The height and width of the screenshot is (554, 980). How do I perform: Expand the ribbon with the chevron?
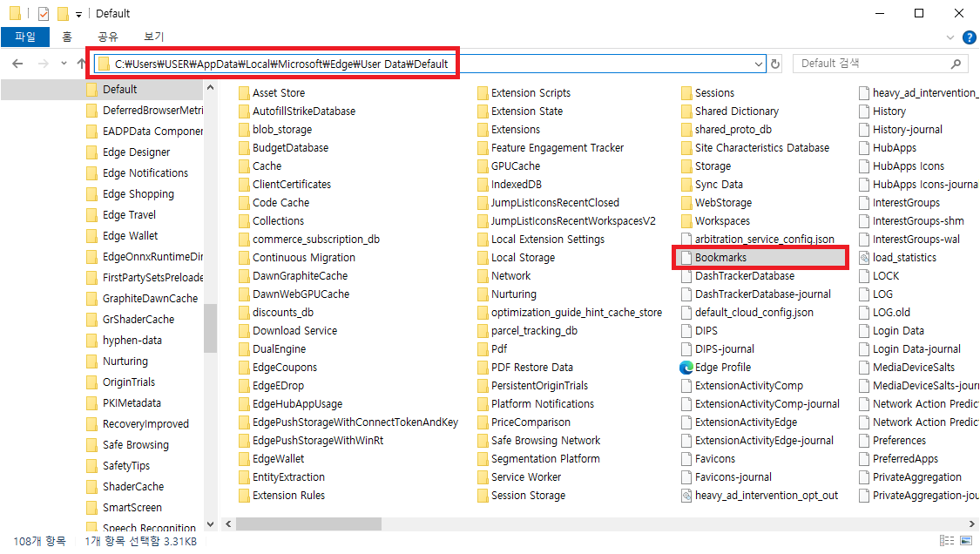tap(950, 37)
